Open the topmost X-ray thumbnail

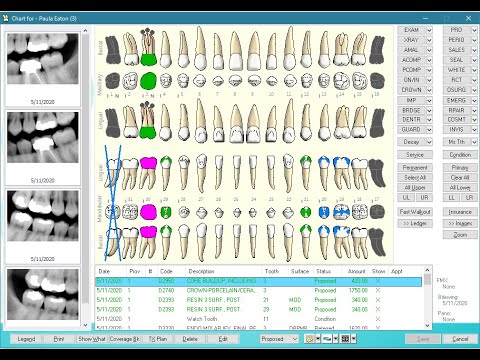point(43,59)
